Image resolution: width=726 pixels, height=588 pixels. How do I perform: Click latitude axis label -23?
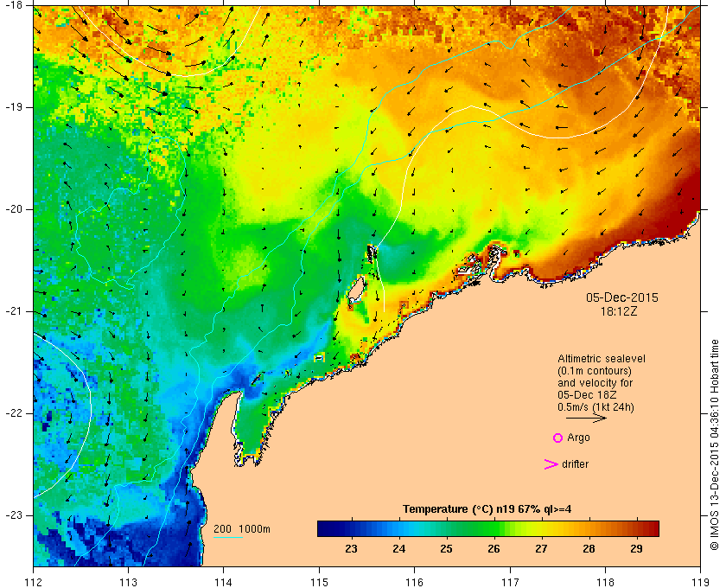point(14,515)
